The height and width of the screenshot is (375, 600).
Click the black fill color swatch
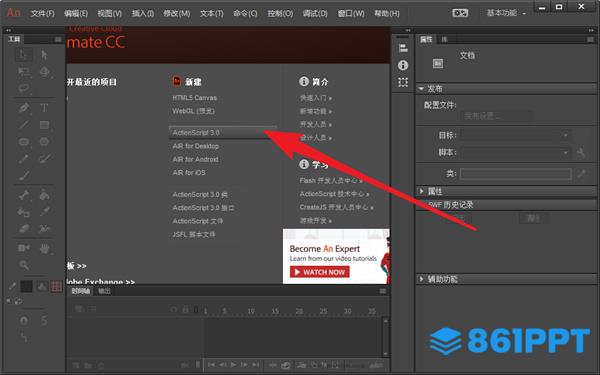click(26, 286)
